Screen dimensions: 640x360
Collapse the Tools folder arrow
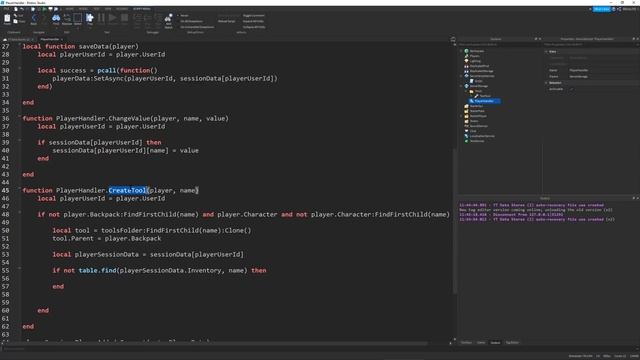coord(467,91)
